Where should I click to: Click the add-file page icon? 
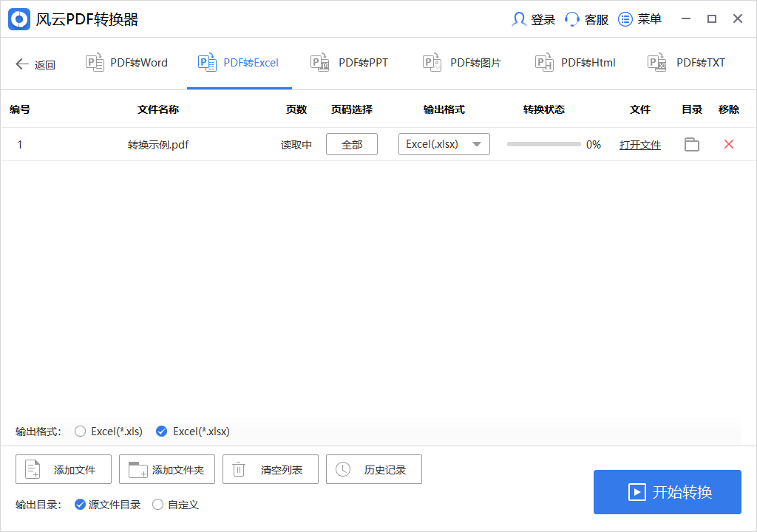coord(33,469)
